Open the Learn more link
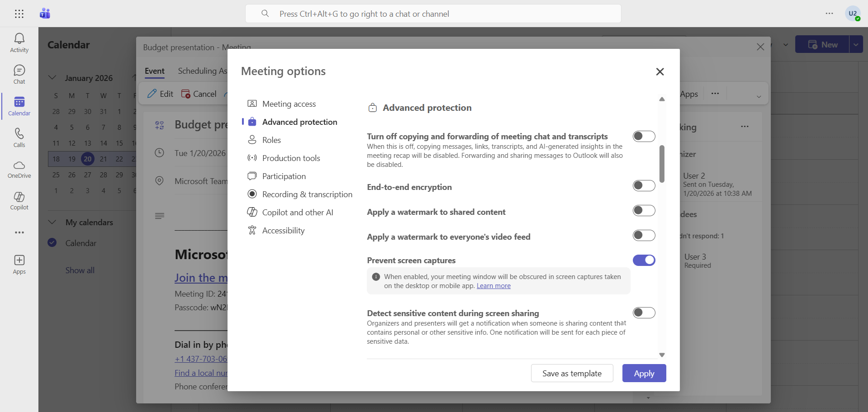The width and height of the screenshot is (868, 412). click(x=493, y=286)
